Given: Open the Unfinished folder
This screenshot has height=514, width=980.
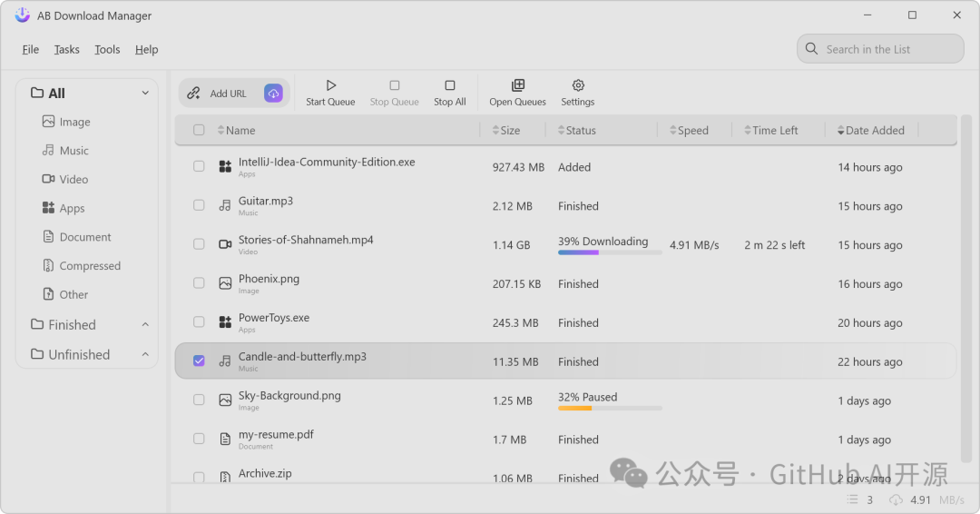Looking at the screenshot, I should tap(71, 354).
